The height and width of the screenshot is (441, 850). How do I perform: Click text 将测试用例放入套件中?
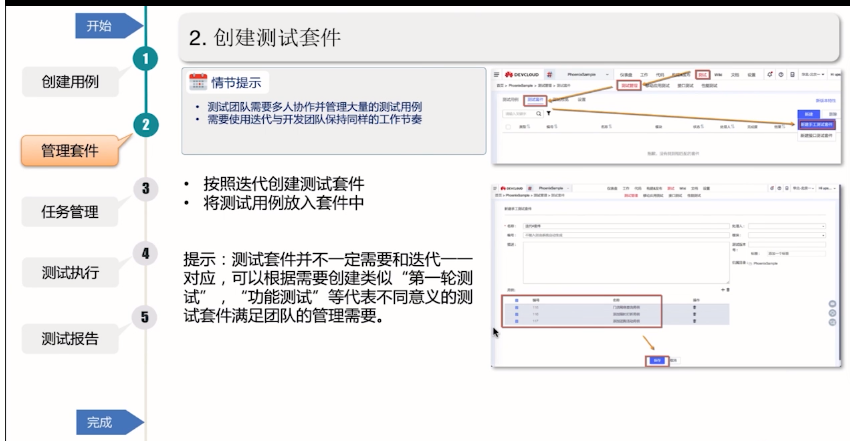click(284, 203)
